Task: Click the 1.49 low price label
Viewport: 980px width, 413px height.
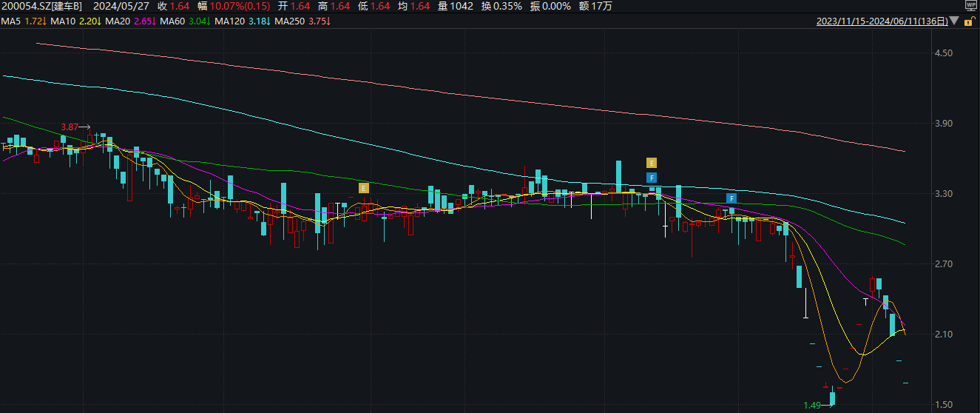Action: click(x=812, y=405)
